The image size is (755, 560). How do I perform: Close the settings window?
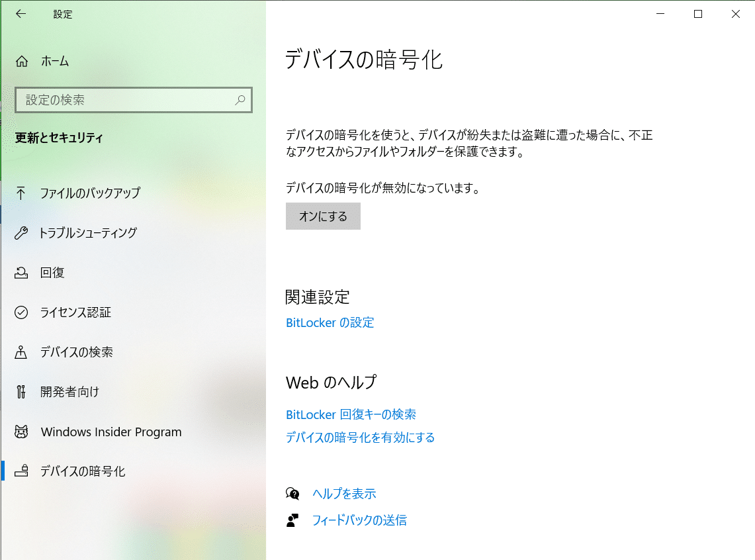point(736,14)
